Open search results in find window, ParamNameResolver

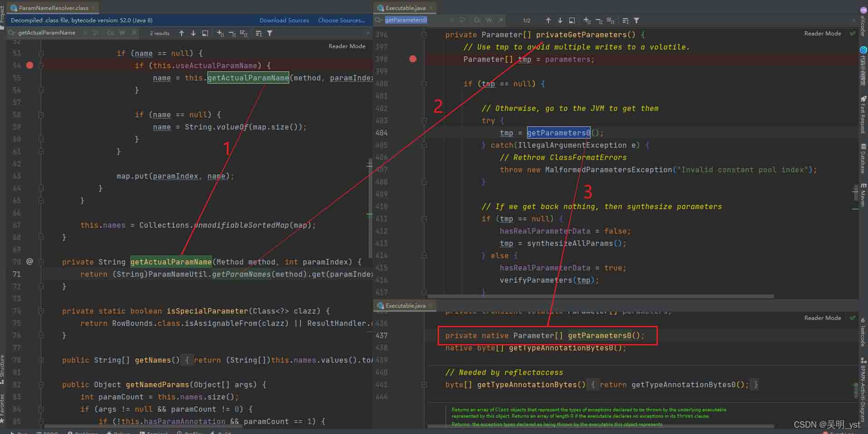pyautogui.click(x=259, y=33)
